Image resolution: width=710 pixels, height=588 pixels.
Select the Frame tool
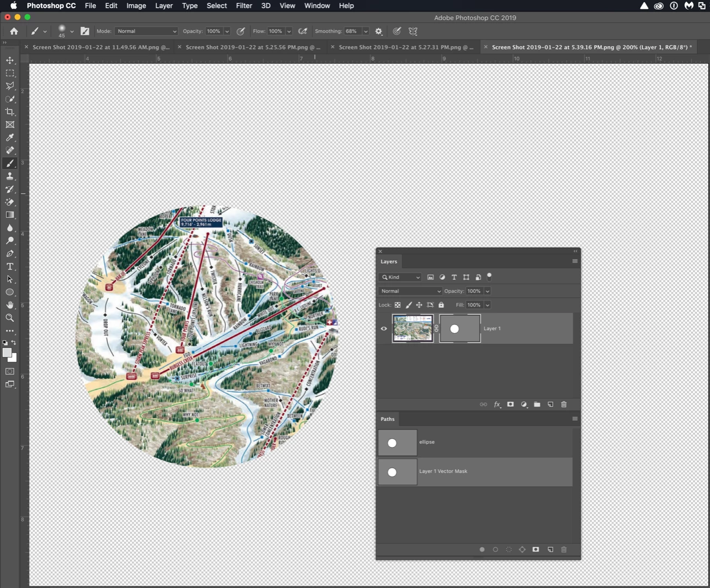[10, 125]
